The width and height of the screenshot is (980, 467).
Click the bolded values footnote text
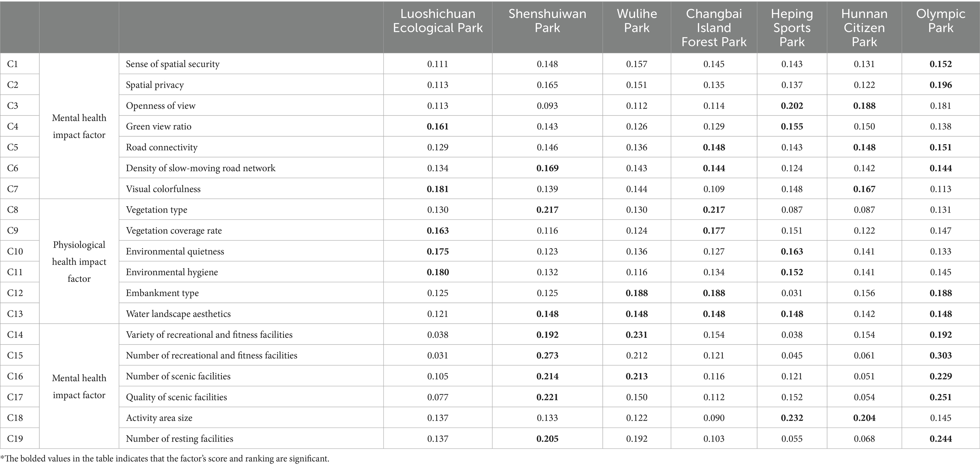coord(165,459)
